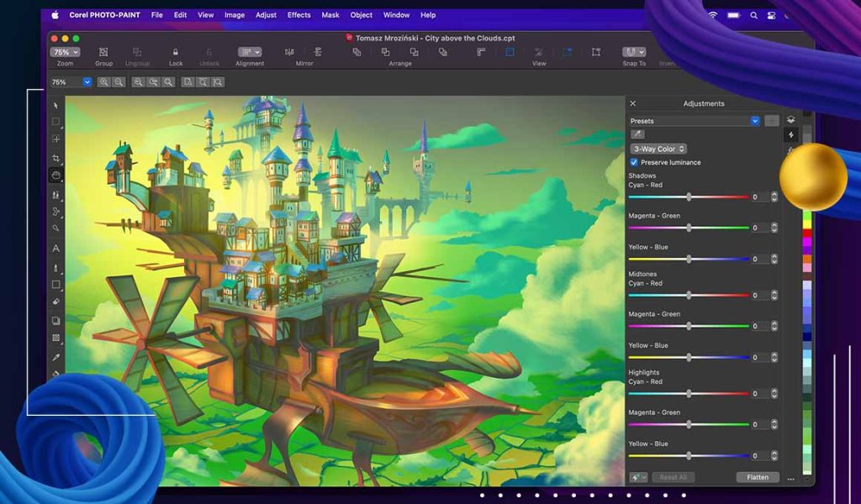This screenshot has height=504, width=861.
Task: Open the Alignment dropdown
Action: [249, 52]
